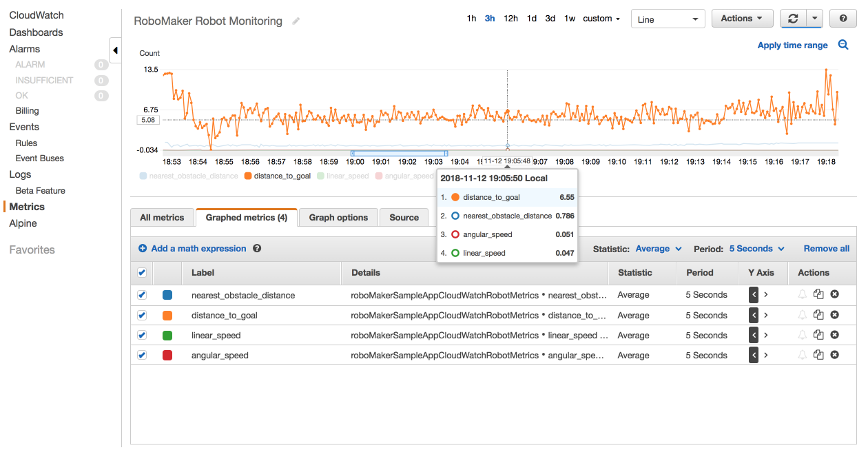
Task: Sort by the Label column header
Action: tap(203, 273)
